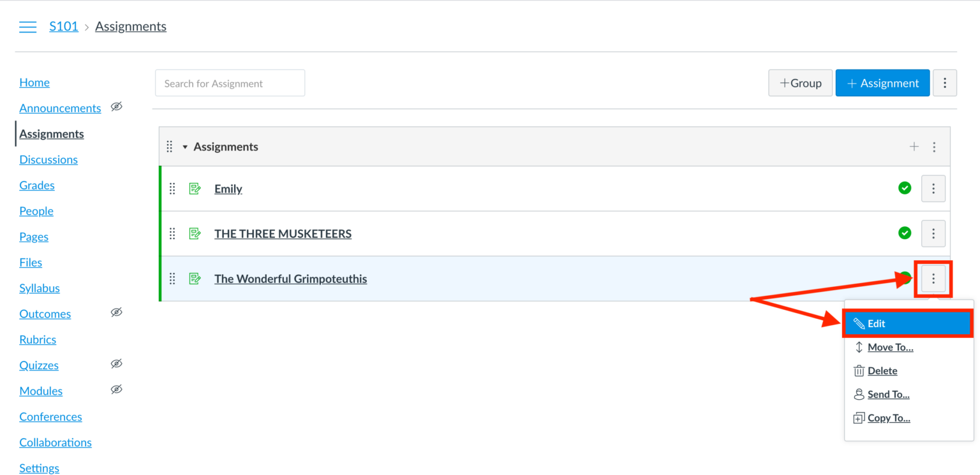The image size is (980, 475).
Task: Click the Send To person icon
Action: point(859,395)
